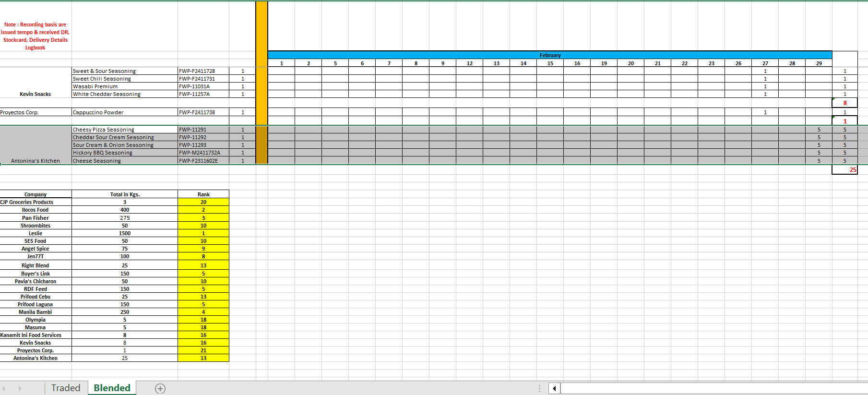Image resolution: width=868 pixels, height=395 pixels.
Task: Select the Pan Fisher cell
Action: [36, 218]
